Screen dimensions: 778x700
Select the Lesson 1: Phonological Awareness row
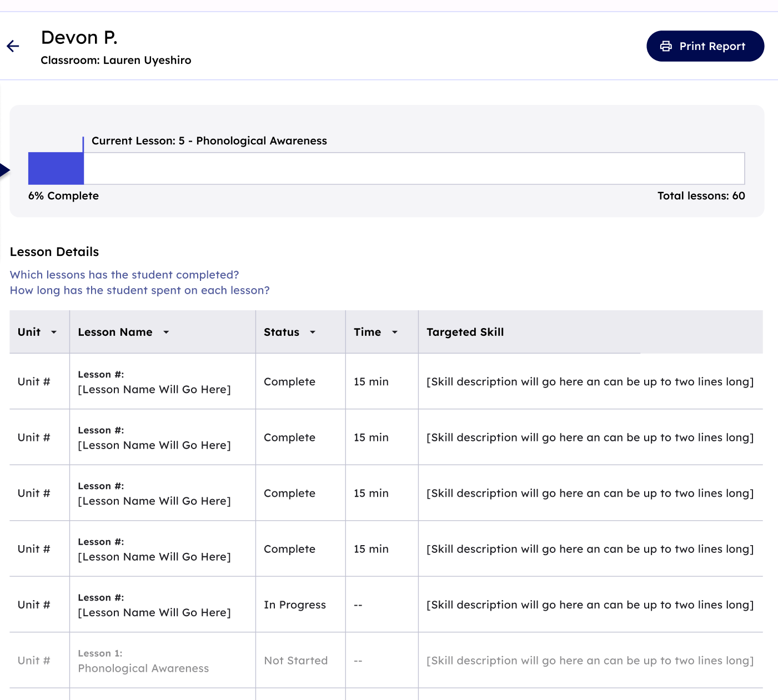[x=143, y=661]
